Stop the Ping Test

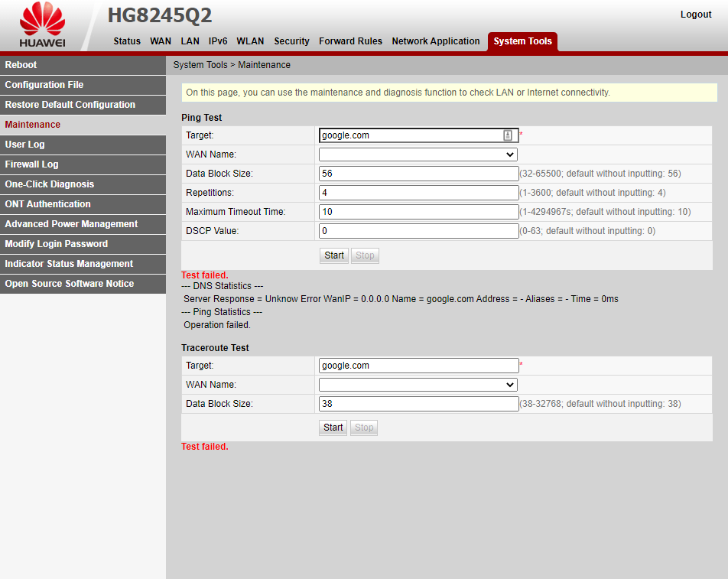coord(365,255)
